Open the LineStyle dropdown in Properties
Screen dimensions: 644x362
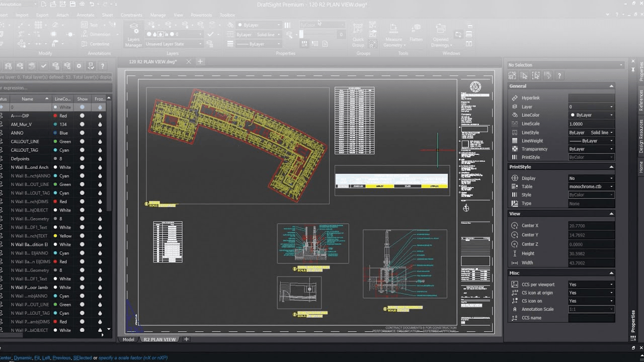click(611, 132)
